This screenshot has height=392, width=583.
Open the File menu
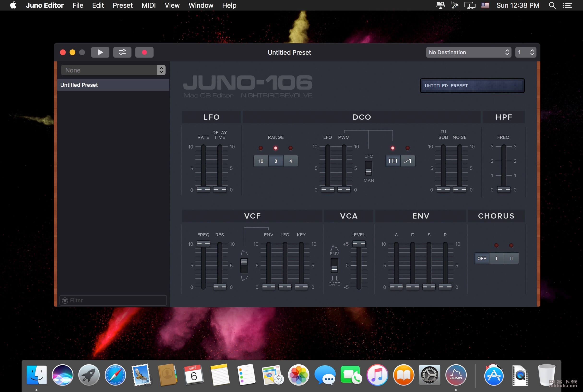78,5
